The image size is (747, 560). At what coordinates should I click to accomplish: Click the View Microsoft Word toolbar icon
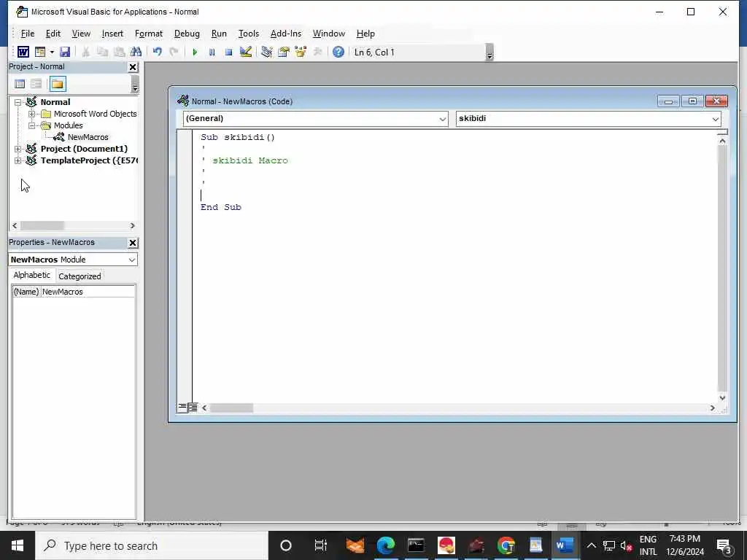coord(23,52)
